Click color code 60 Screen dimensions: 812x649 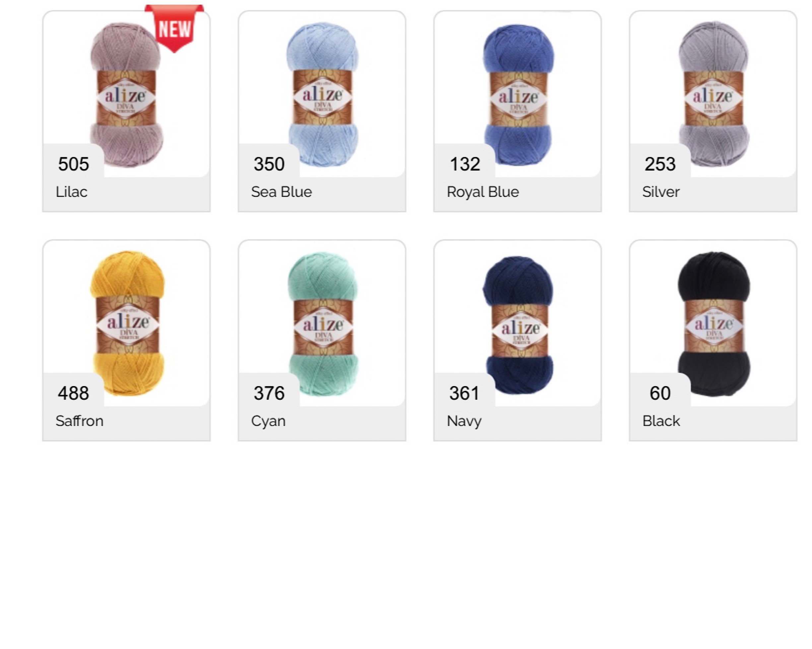click(660, 393)
